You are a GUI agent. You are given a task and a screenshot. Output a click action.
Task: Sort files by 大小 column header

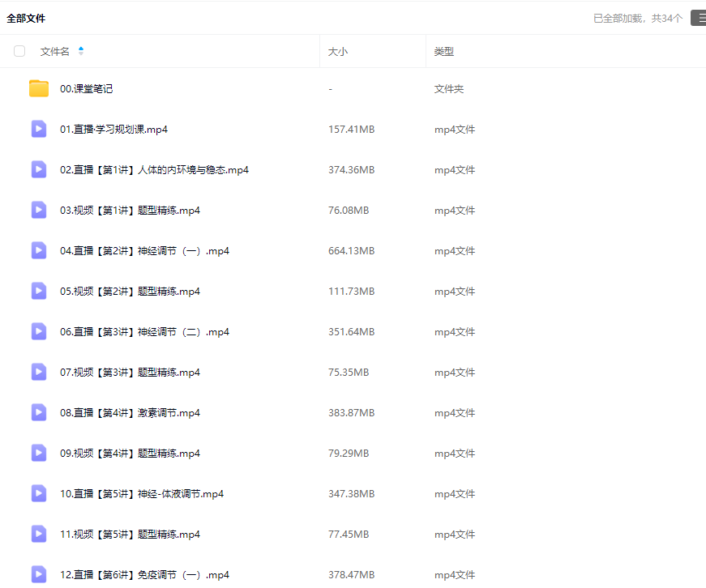pos(337,51)
